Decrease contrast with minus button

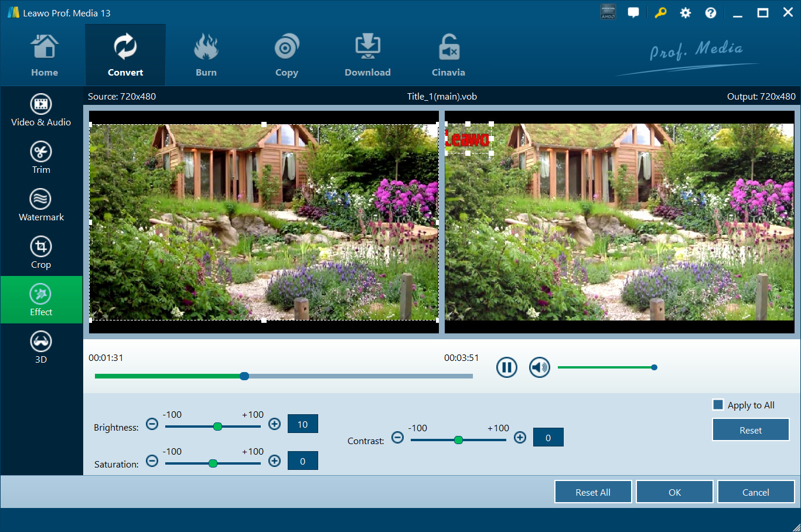(397, 437)
